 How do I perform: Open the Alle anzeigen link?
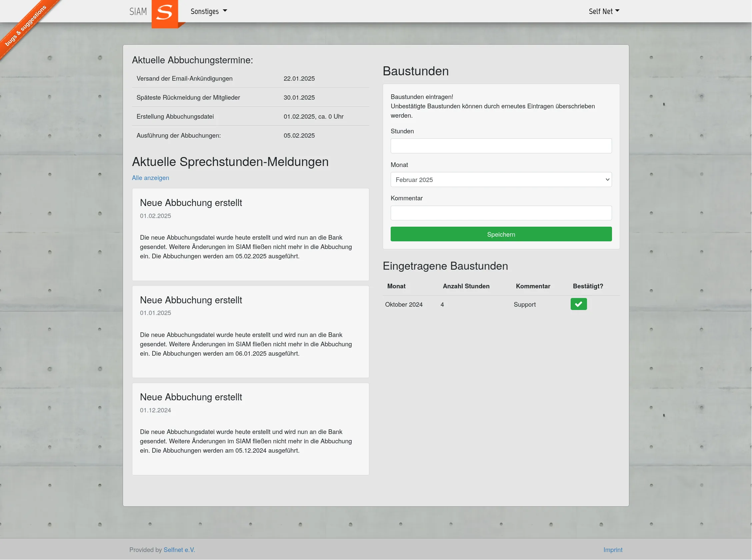click(150, 178)
